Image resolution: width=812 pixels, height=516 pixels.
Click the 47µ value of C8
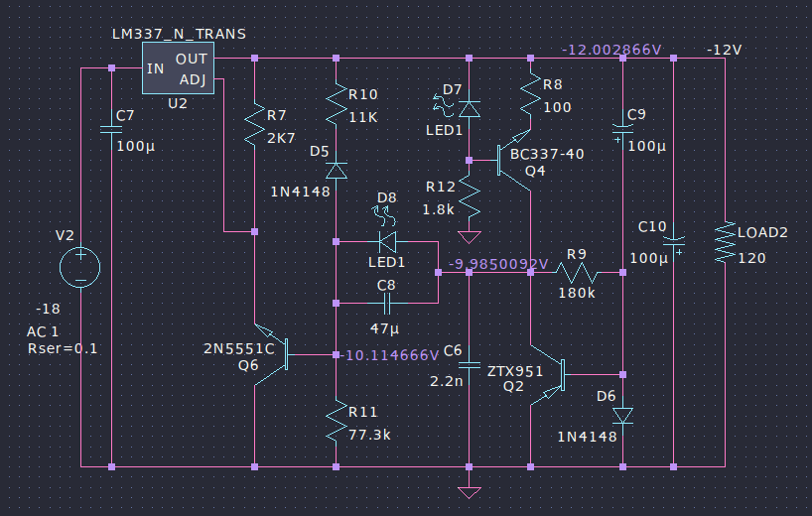pyautogui.click(x=384, y=328)
